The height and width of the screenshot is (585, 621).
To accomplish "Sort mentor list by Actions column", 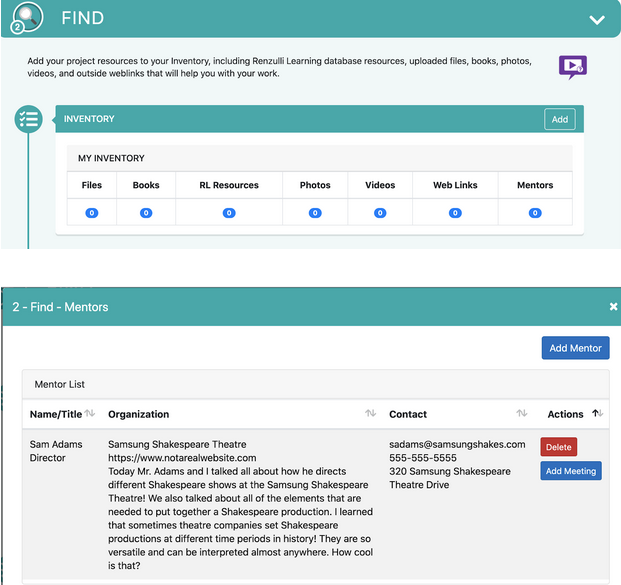I will tap(598, 414).
